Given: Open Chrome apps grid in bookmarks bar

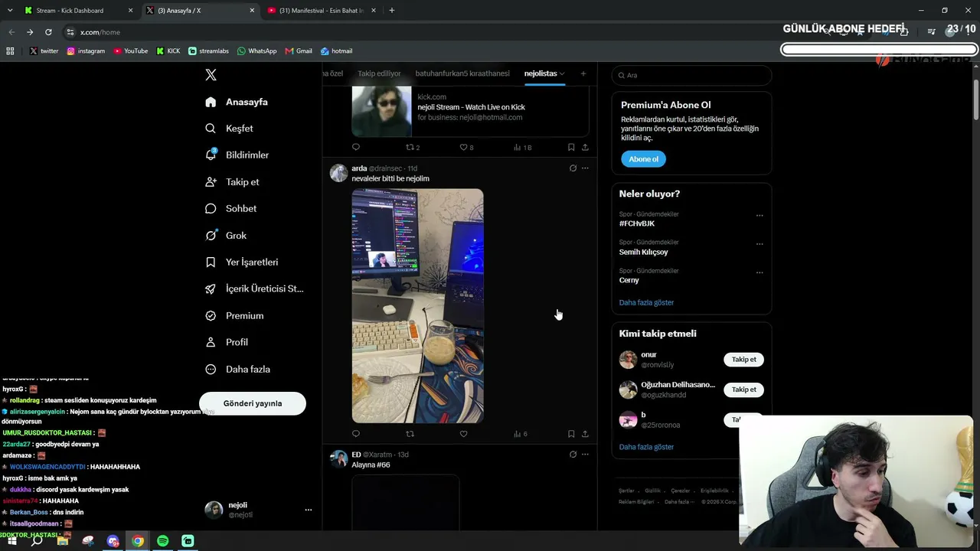Looking at the screenshot, I should [10, 51].
